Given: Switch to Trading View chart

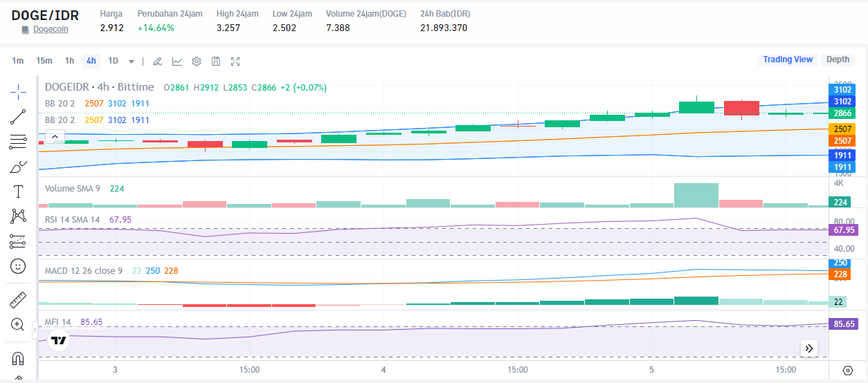Looking at the screenshot, I should [788, 59].
